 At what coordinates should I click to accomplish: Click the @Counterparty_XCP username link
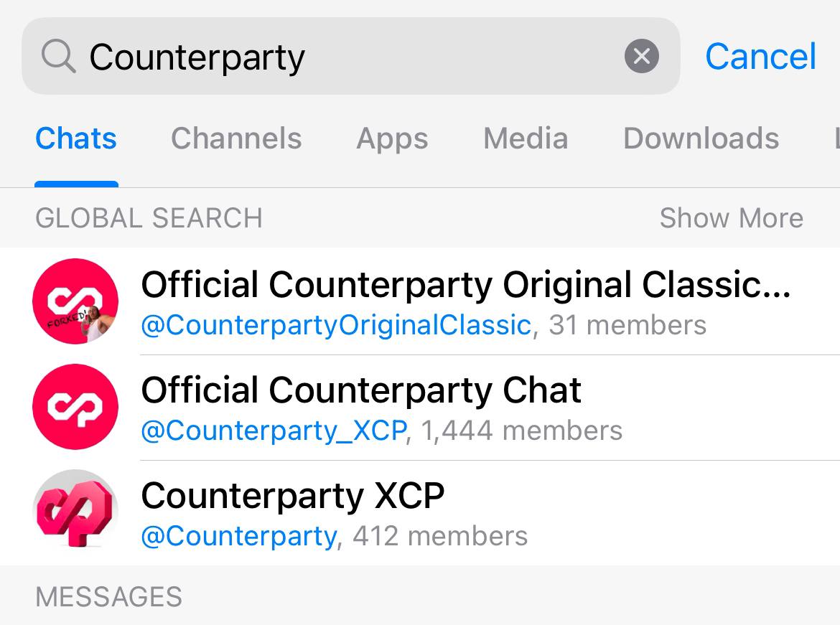[x=274, y=431]
